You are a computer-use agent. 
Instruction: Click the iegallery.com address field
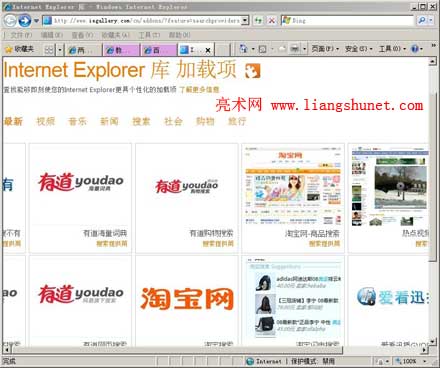click(x=147, y=21)
